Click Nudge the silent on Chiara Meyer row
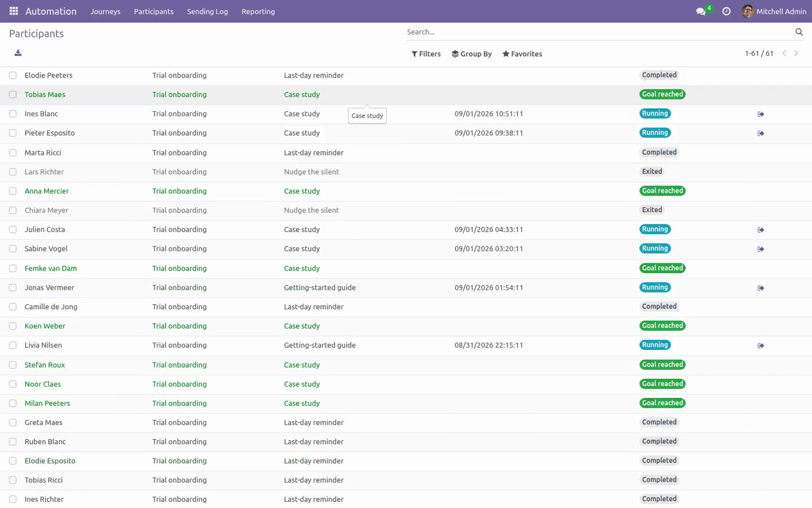This screenshot has width=812, height=508. click(x=311, y=210)
